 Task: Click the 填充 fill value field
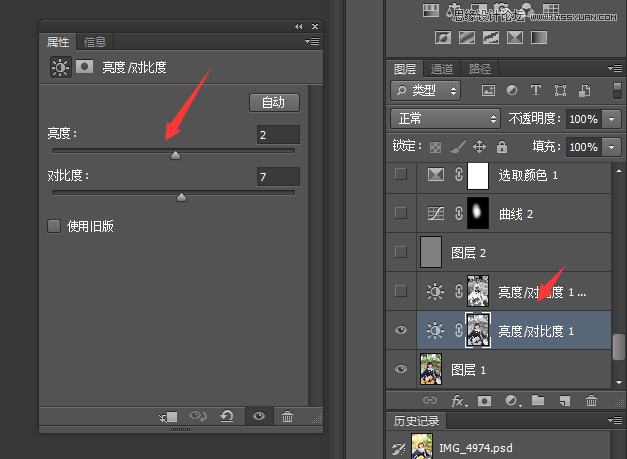point(583,147)
